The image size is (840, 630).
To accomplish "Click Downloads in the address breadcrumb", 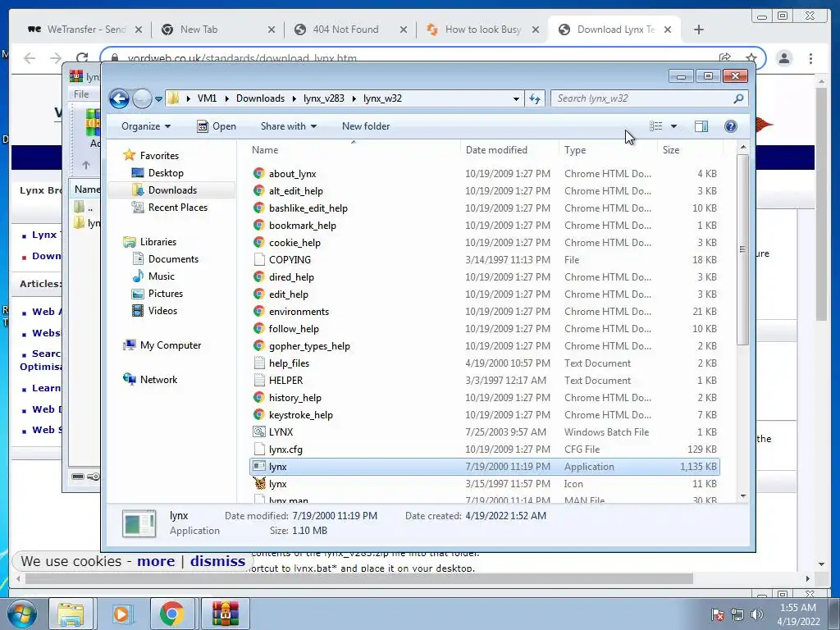I will pyautogui.click(x=260, y=98).
